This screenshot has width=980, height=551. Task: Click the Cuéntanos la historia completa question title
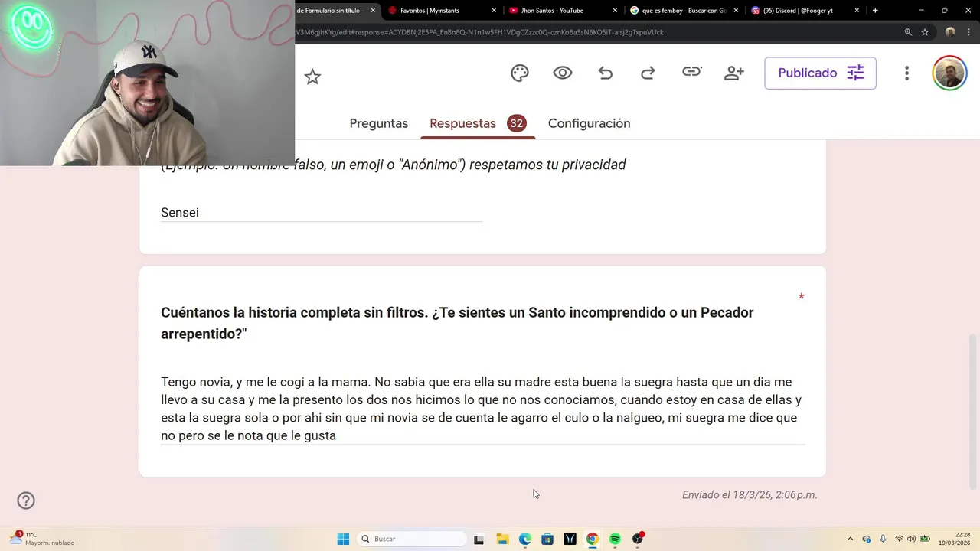457,323
